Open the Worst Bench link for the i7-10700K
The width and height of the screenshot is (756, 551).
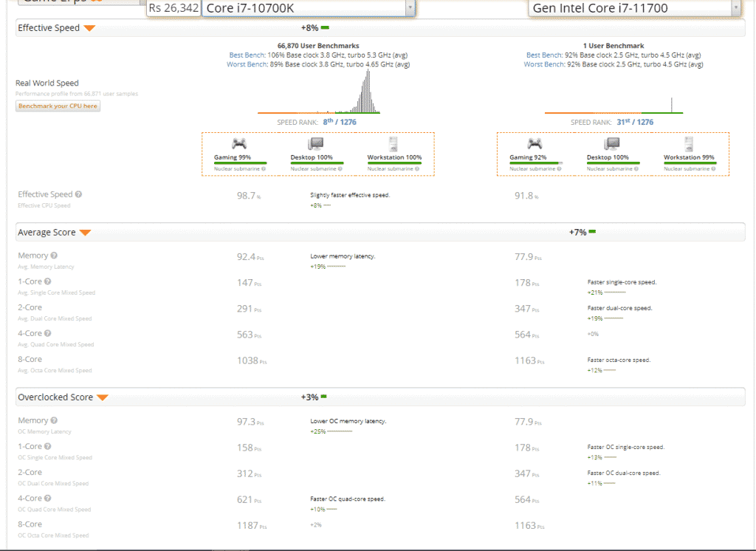[x=247, y=64]
